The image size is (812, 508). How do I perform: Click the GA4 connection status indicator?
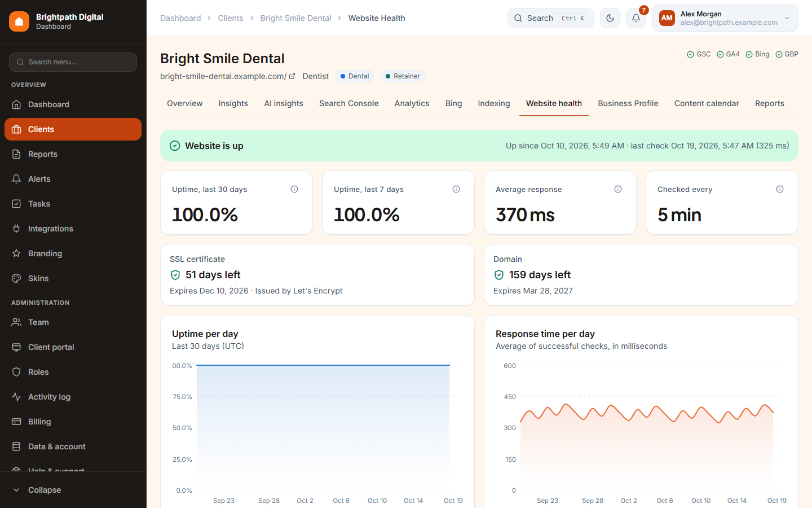729,54
